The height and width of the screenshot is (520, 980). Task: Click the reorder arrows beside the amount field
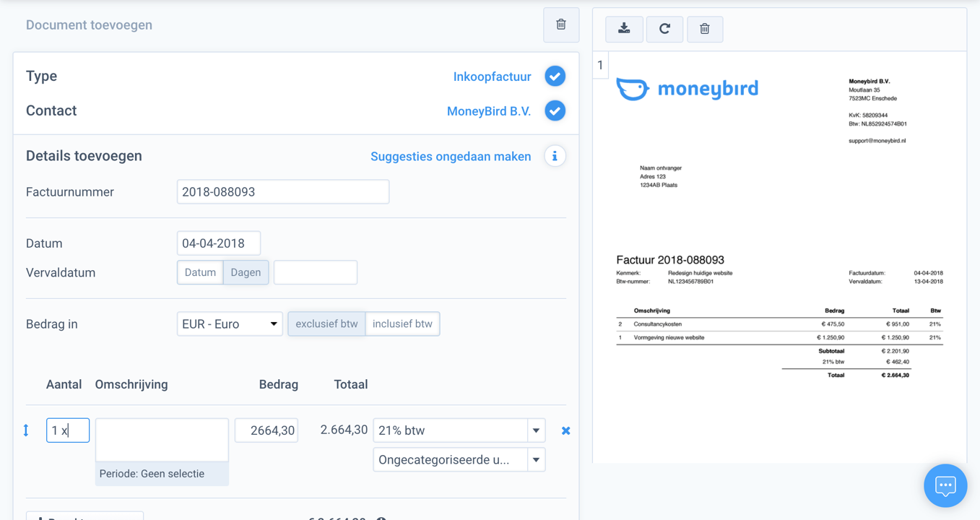27,430
